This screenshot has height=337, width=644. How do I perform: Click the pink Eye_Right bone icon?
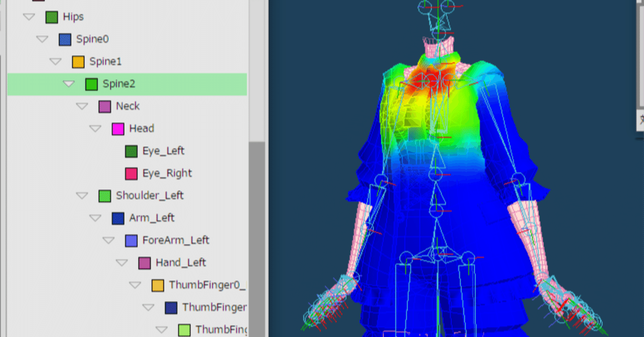(x=131, y=174)
